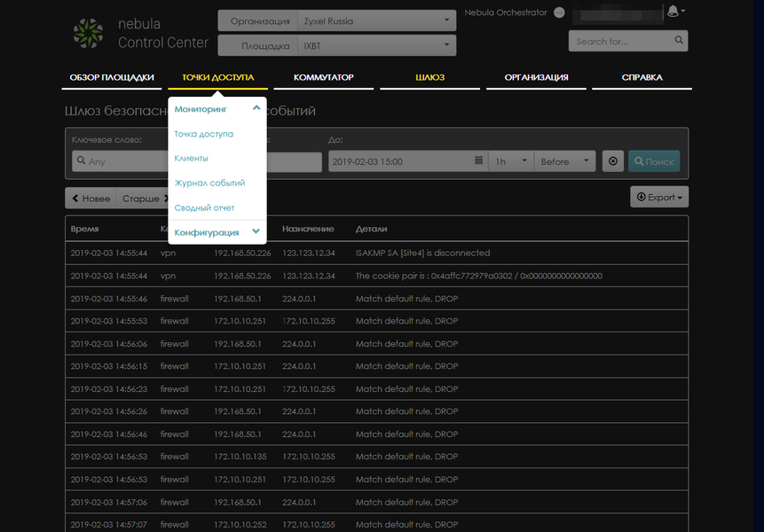
Task: Clear filters with the circled X button
Action: tap(613, 161)
